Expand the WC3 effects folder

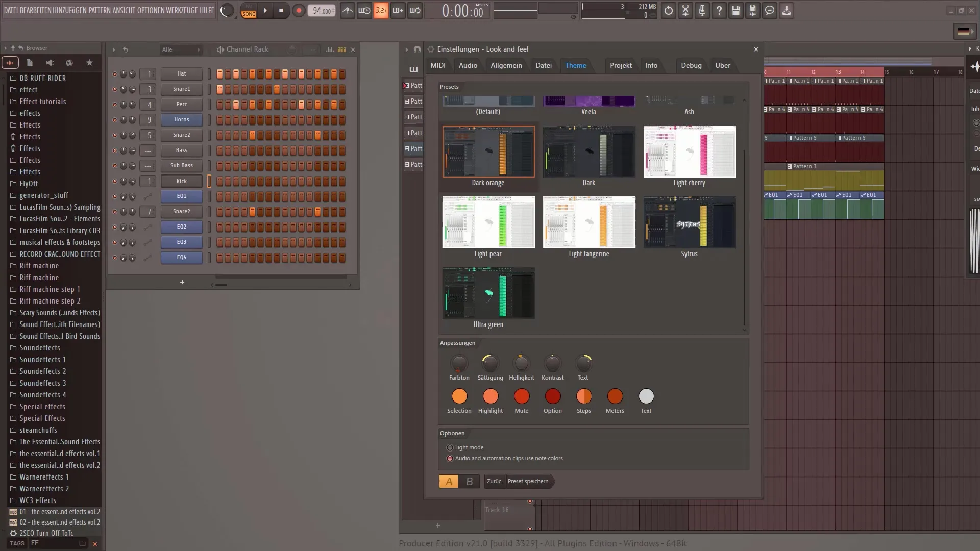pyautogui.click(x=33, y=500)
